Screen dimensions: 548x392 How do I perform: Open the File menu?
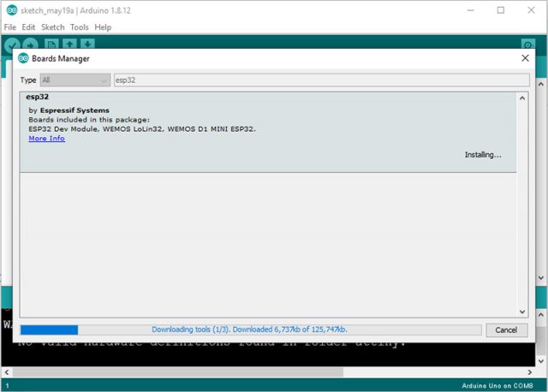coord(10,27)
